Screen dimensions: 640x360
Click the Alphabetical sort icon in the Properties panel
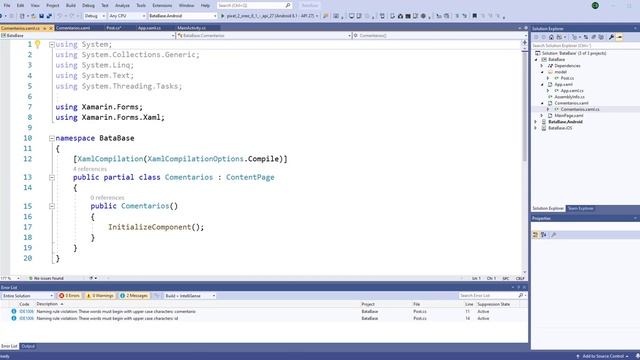coord(544,235)
